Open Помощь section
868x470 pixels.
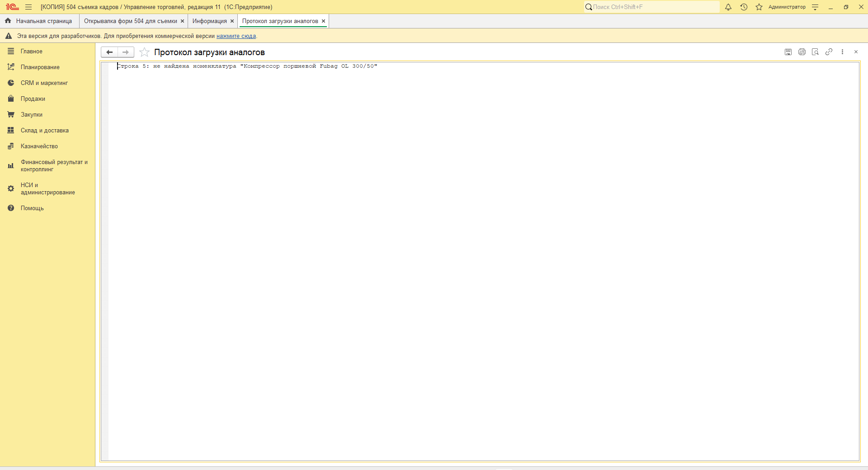[47, 208]
